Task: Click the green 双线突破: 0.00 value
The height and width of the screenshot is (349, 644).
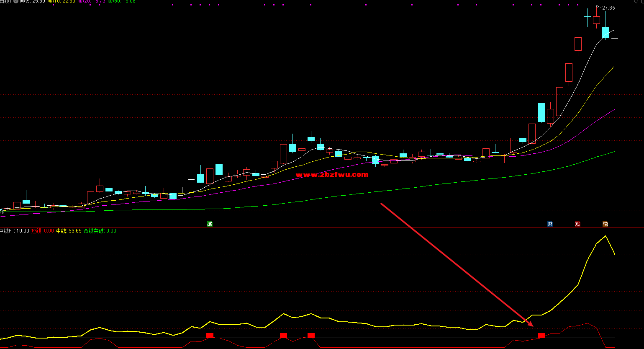Action: click(x=100, y=231)
